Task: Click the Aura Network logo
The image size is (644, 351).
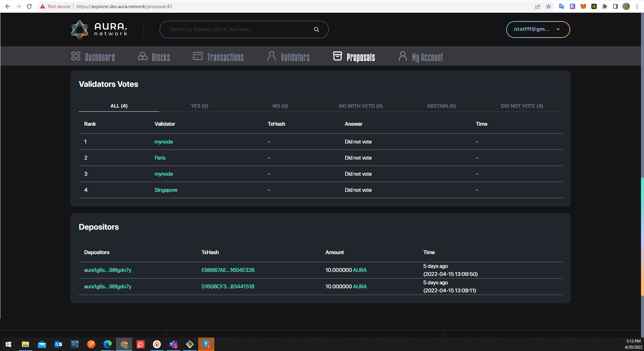Action: point(99,30)
